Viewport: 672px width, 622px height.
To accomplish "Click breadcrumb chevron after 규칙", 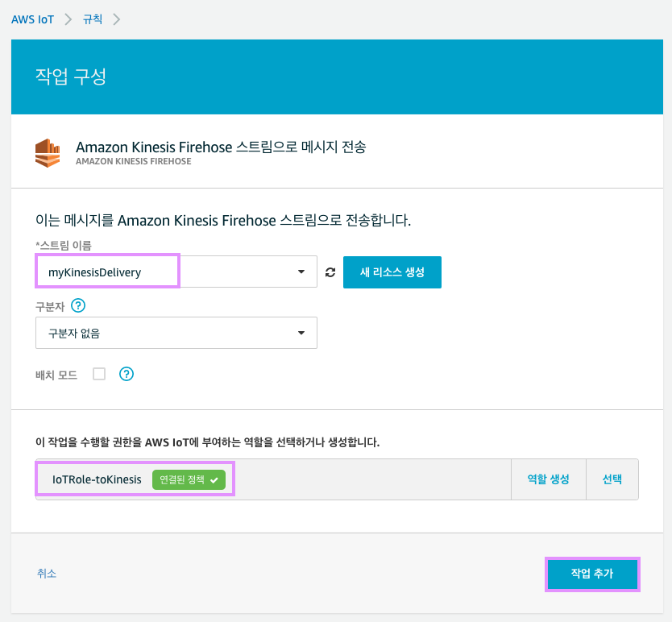I will tap(117, 19).
